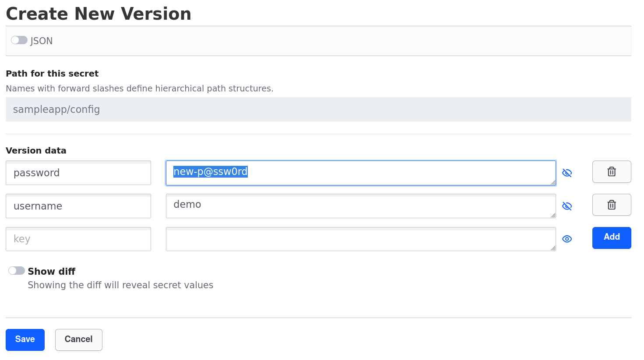This screenshot has width=644, height=360.
Task: Toggle visibility of the password value
Action: [x=567, y=173]
